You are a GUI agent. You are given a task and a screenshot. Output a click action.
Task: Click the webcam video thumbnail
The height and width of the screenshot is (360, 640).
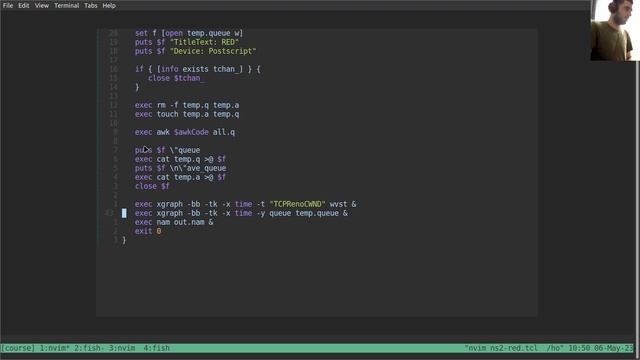615,30
